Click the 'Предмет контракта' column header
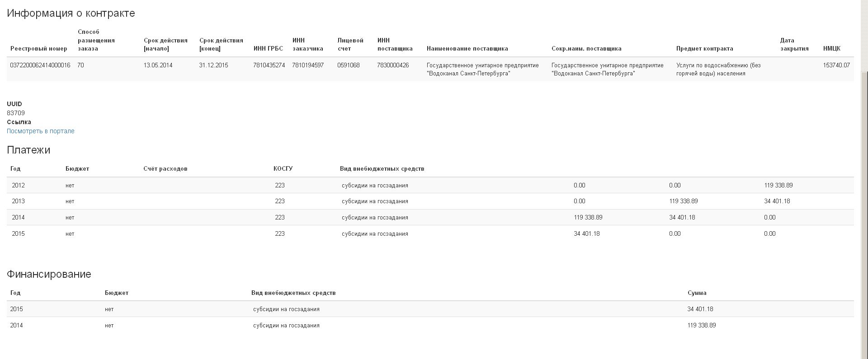The height and width of the screenshot is (359, 868). (x=704, y=48)
